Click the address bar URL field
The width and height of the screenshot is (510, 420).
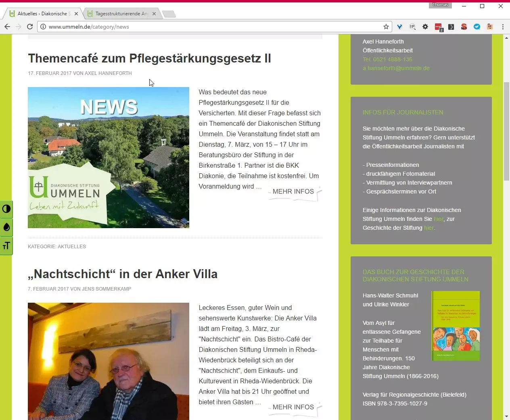[214, 27]
